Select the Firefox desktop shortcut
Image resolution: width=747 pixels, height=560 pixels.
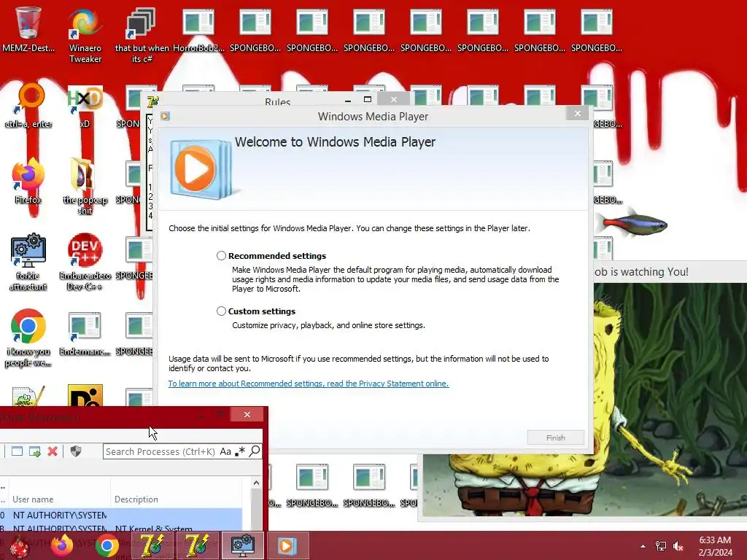tap(28, 181)
